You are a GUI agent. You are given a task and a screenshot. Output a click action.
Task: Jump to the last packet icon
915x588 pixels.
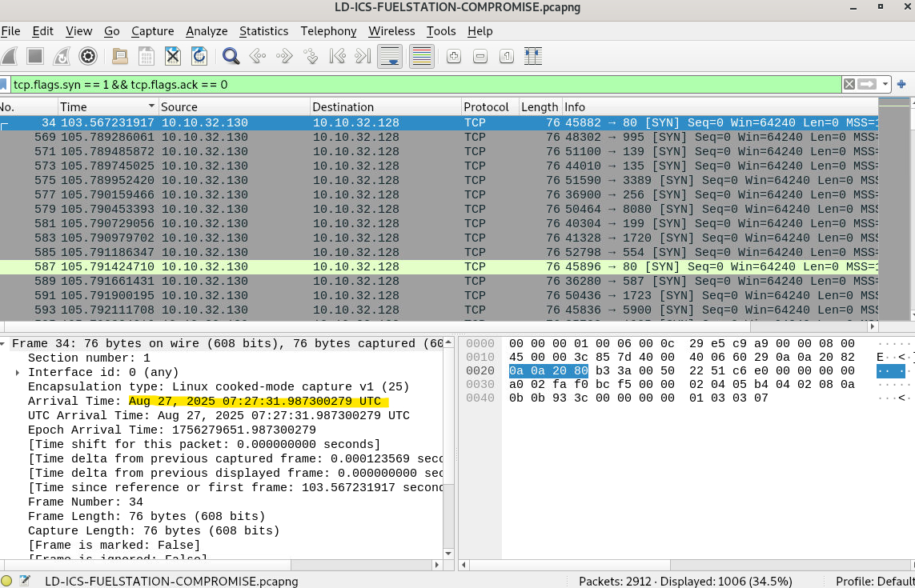(x=363, y=56)
